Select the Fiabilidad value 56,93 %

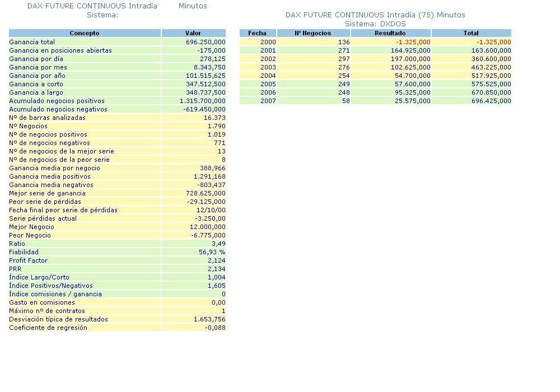pyautogui.click(x=212, y=252)
